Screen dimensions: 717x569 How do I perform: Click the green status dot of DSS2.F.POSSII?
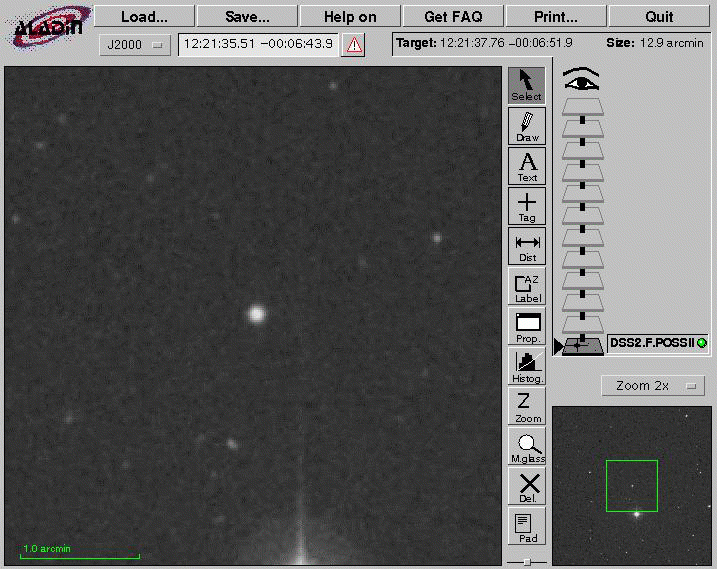pos(702,343)
